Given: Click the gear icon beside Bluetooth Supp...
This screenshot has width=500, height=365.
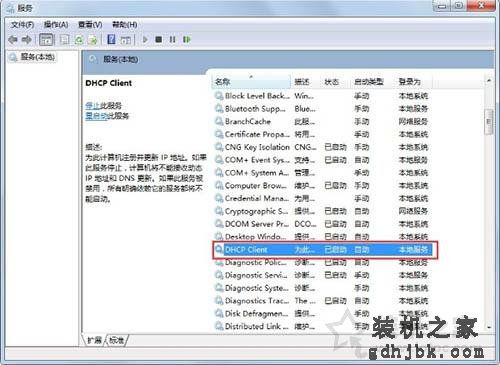Looking at the screenshot, I should 219,109.
